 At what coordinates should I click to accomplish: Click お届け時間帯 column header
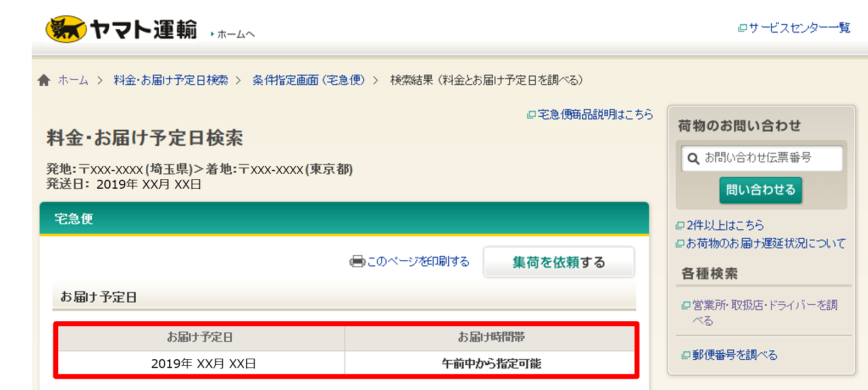(491, 337)
